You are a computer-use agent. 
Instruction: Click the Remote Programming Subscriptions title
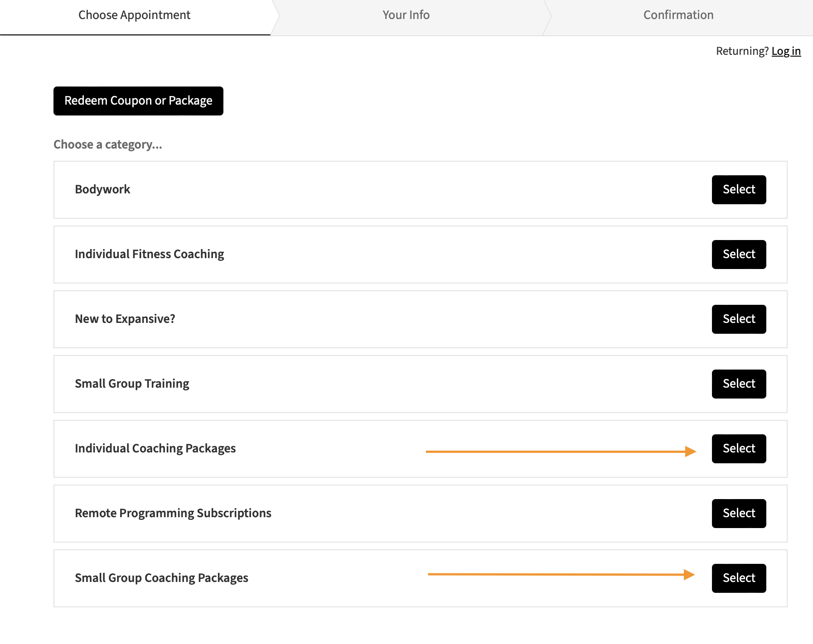[x=173, y=513]
